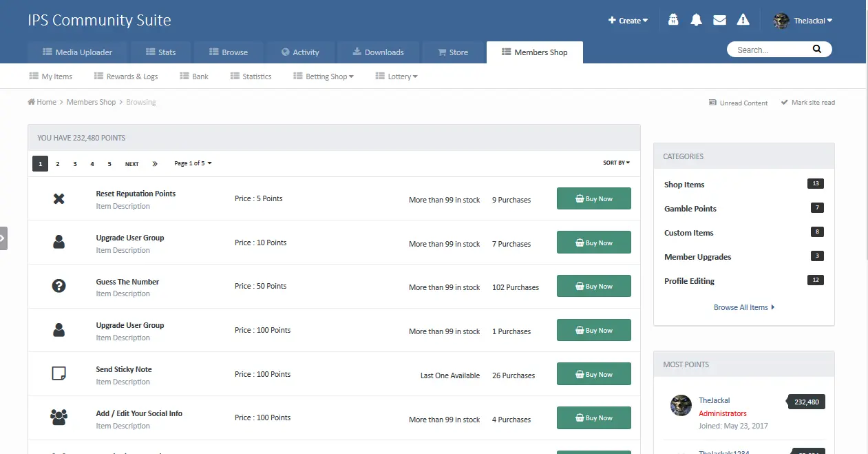This screenshot has width=868, height=454.
Task: Switch to the Activity tab
Action: 300,52
